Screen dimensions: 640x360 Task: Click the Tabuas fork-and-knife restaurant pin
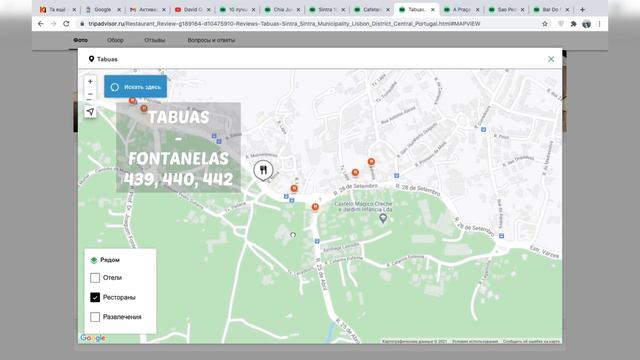263,170
